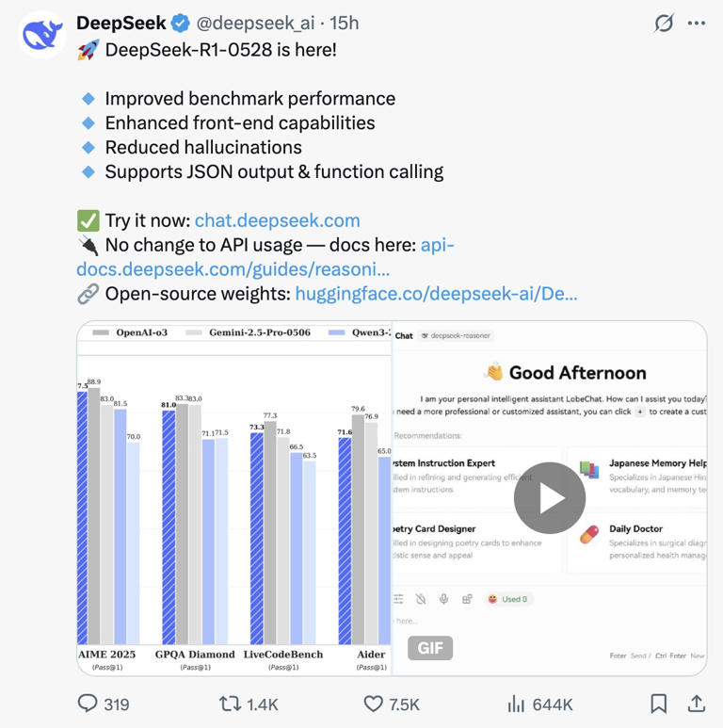Share the tweet via share icon
This screenshot has width=723, height=728.
(697, 704)
